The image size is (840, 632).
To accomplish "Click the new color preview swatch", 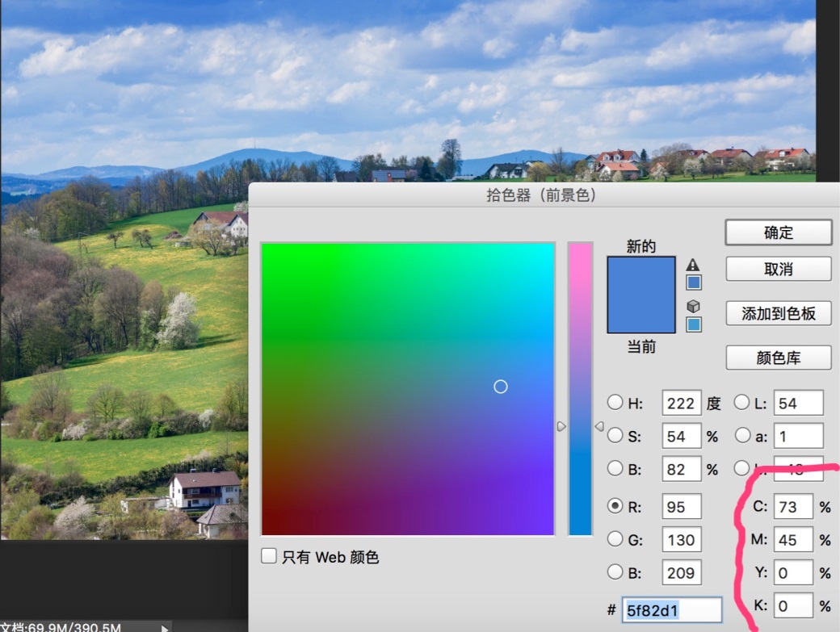I will click(641, 275).
